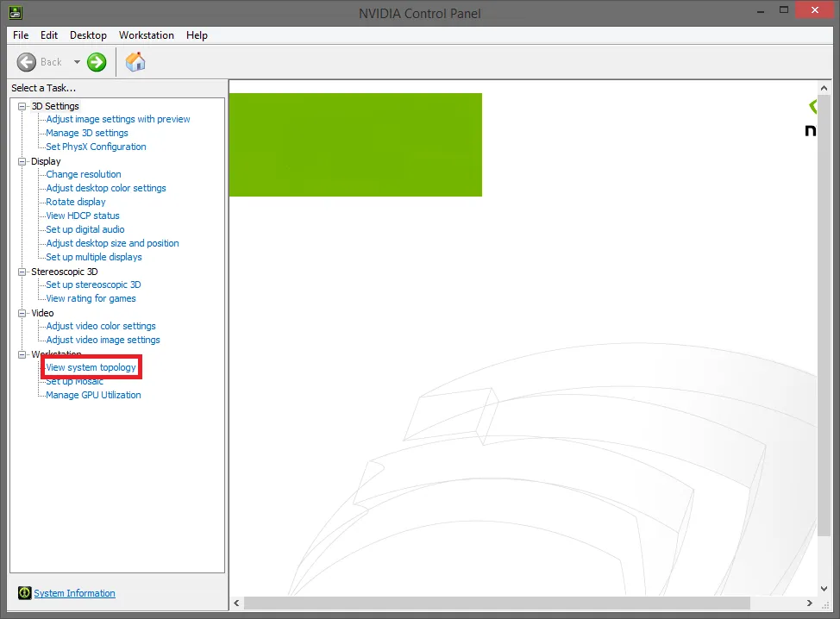
Task: Open Manage 3D settings
Action: point(86,133)
